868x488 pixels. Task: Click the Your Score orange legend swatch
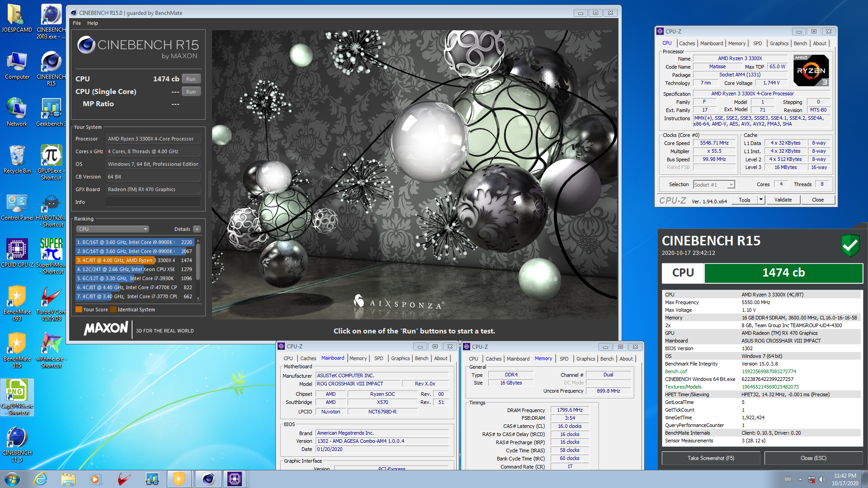click(x=79, y=310)
